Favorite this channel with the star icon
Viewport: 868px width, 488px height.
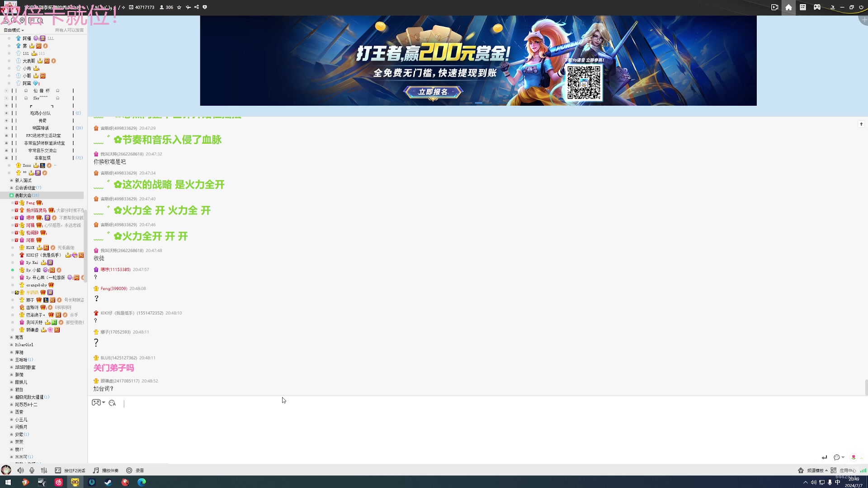179,7
